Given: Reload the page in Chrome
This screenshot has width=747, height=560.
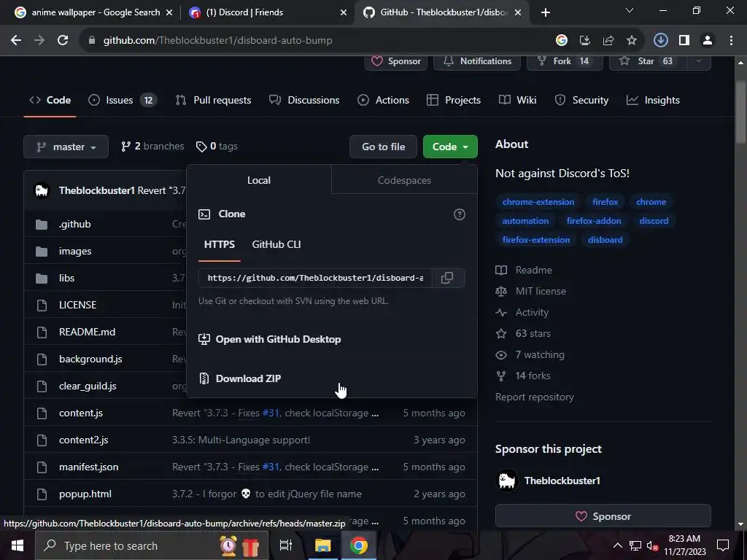Looking at the screenshot, I should coord(63,41).
